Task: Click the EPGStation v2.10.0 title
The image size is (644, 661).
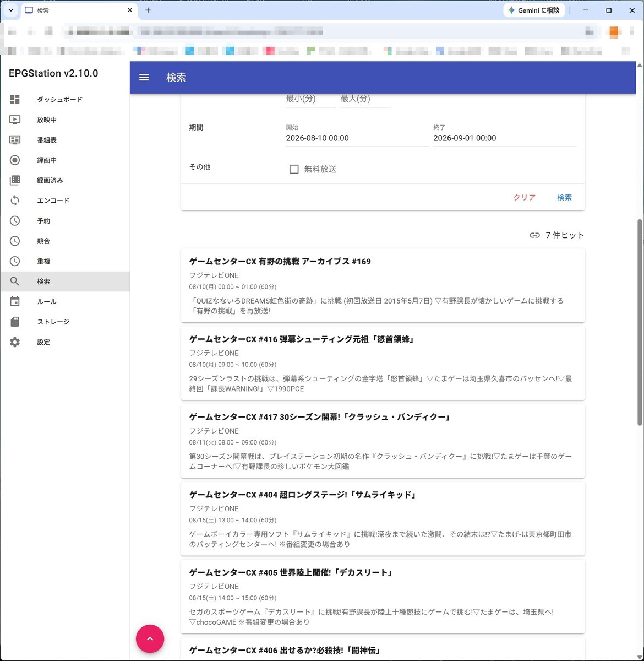Action: pos(53,73)
